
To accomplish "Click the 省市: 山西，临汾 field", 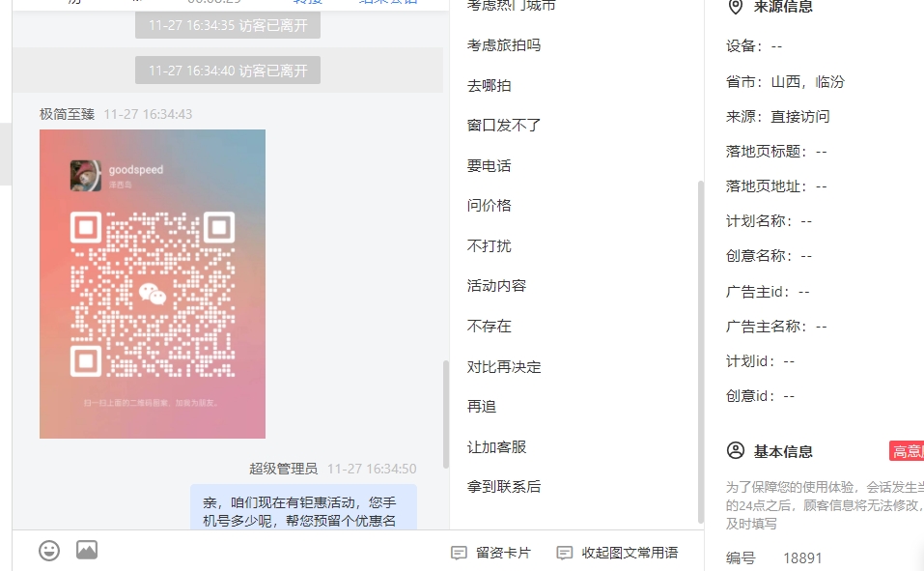I will [x=786, y=81].
